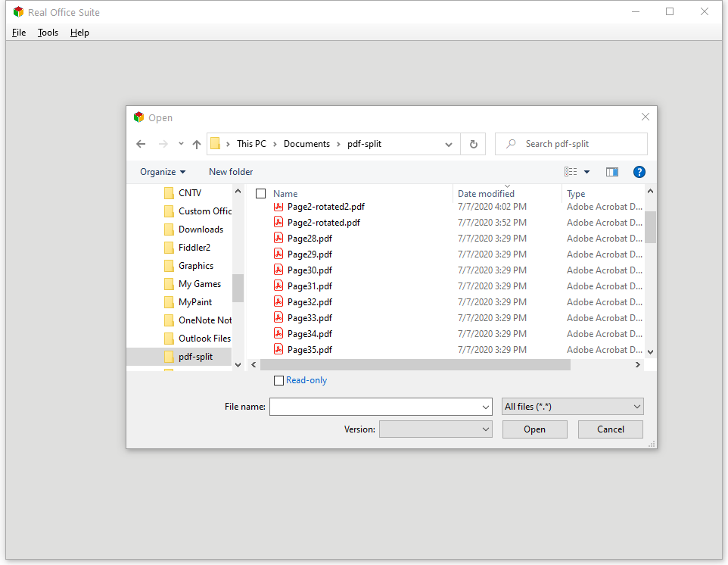Viewport: 728px width, 565px height.
Task: Select pdf-split folder in sidebar
Action: coord(188,357)
